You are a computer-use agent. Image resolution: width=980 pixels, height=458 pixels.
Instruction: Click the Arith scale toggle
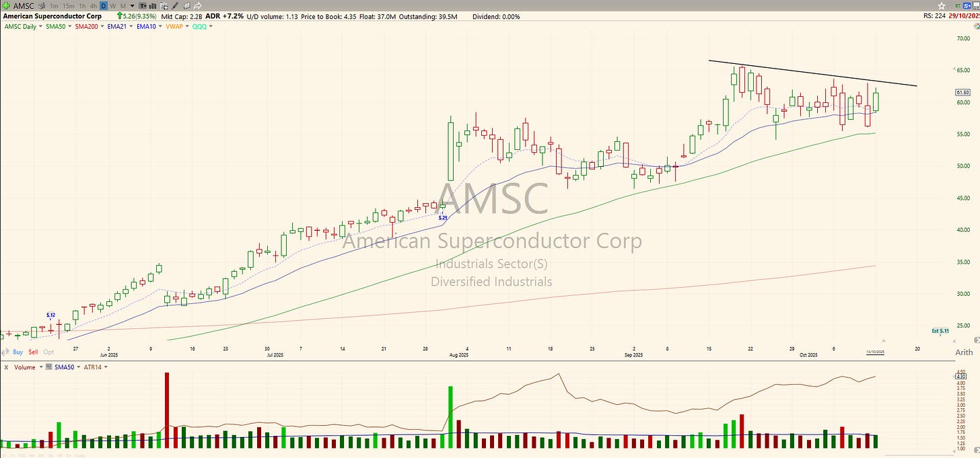(x=963, y=352)
